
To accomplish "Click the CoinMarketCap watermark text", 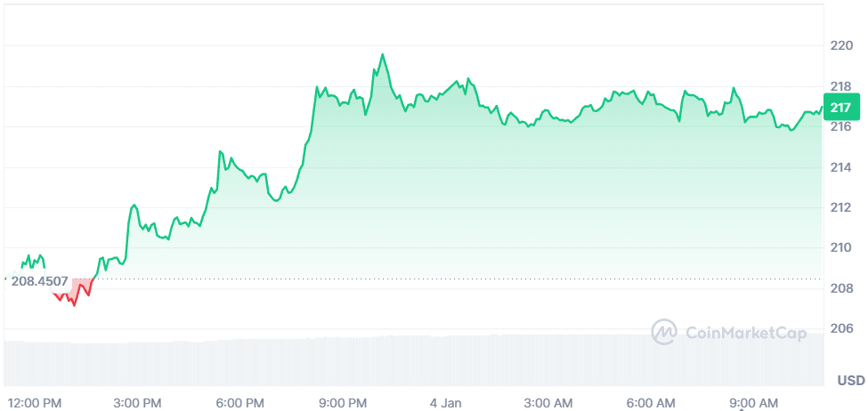I will [746, 334].
